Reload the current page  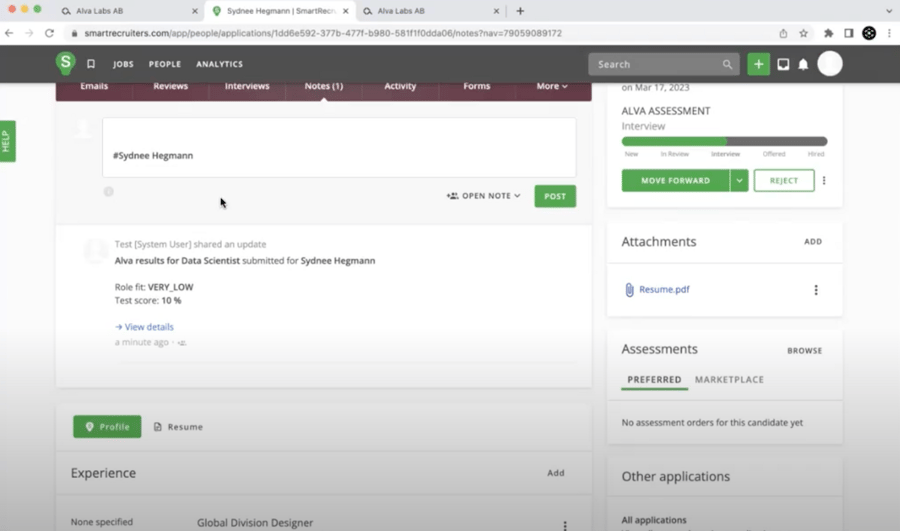pos(49,33)
